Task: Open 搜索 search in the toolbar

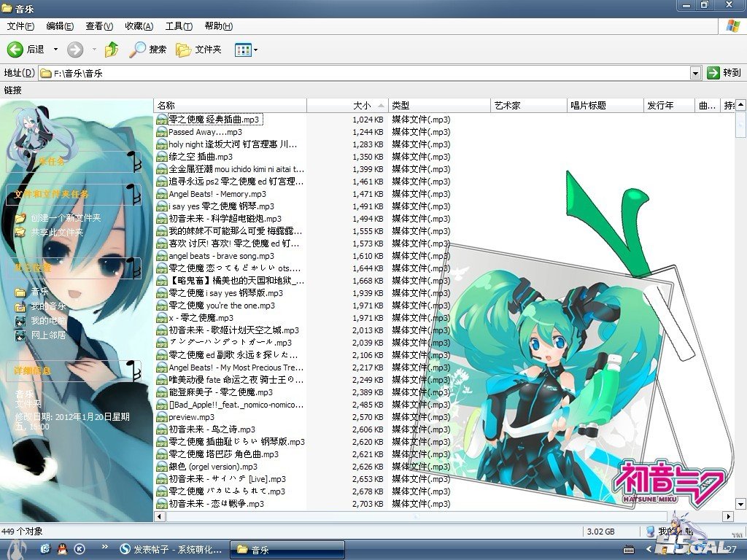Action: 148,49
